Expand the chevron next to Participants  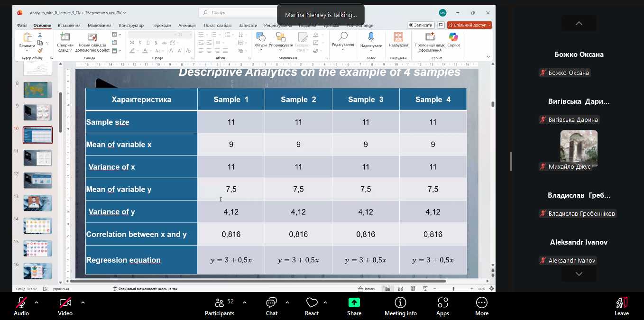coord(245,302)
